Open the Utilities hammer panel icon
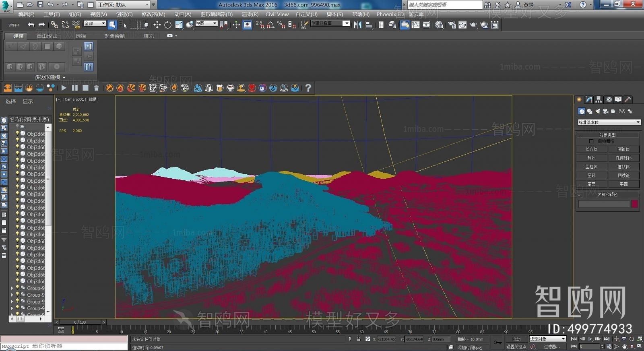The width and height of the screenshot is (644, 351). pyautogui.click(x=627, y=99)
